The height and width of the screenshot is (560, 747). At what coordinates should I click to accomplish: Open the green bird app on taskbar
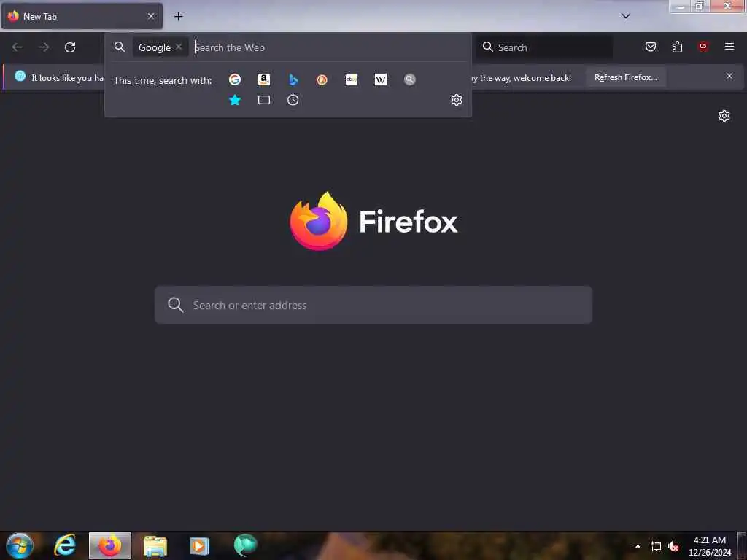245,545
